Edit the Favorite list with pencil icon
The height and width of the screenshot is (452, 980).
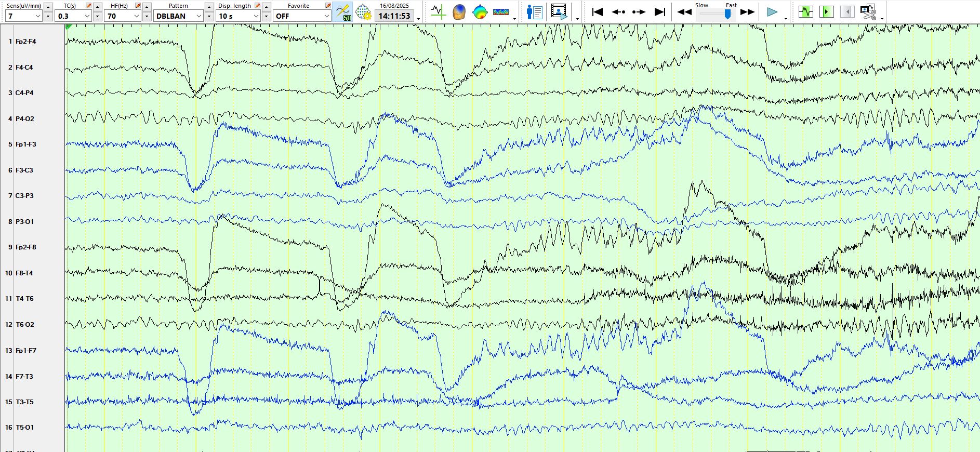pyautogui.click(x=328, y=6)
